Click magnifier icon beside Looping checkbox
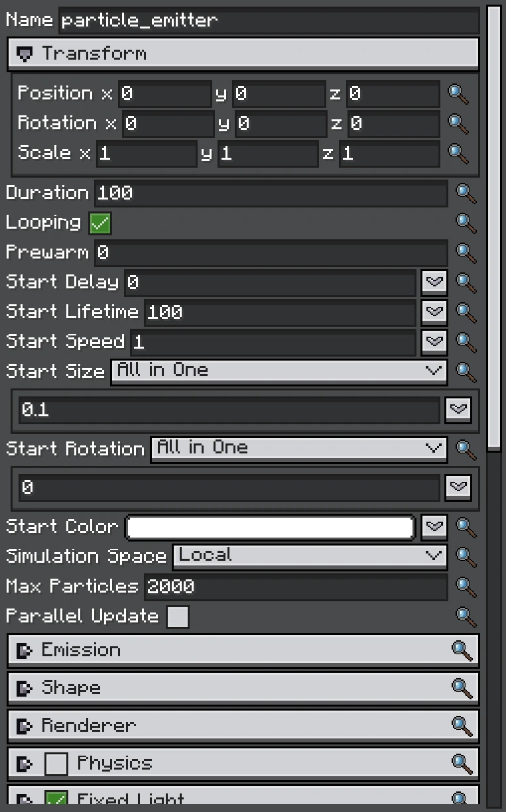The image size is (506, 812). coord(466,223)
